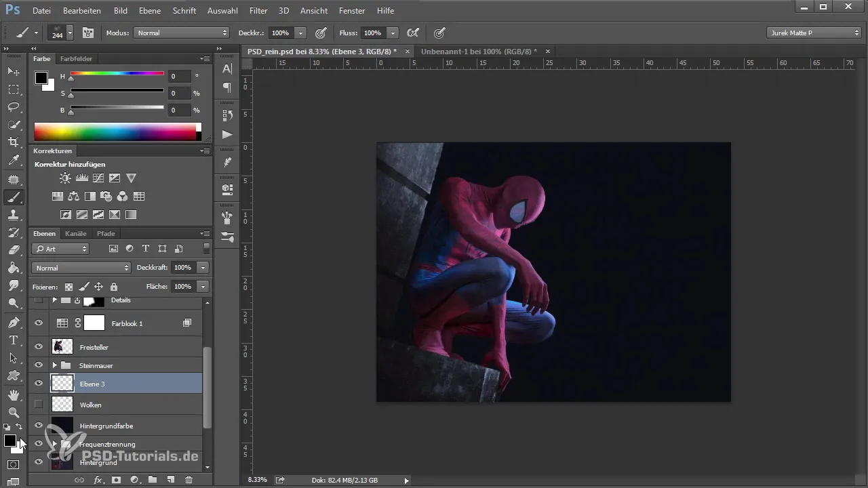Open the Jurek Matte P workspace dropdown

pyautogui.click(x=814, y=33)
